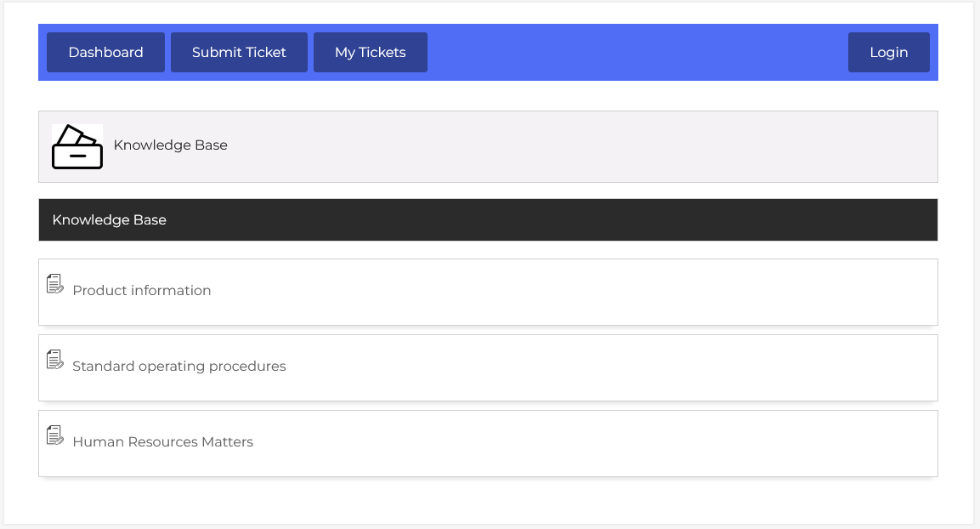The image size is (980, 529).
Task: Open My Tickets from navigation bar
Action: 370,52
